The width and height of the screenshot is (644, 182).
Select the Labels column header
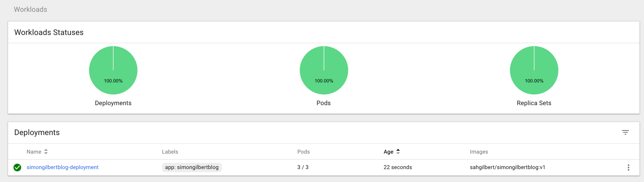170,152
